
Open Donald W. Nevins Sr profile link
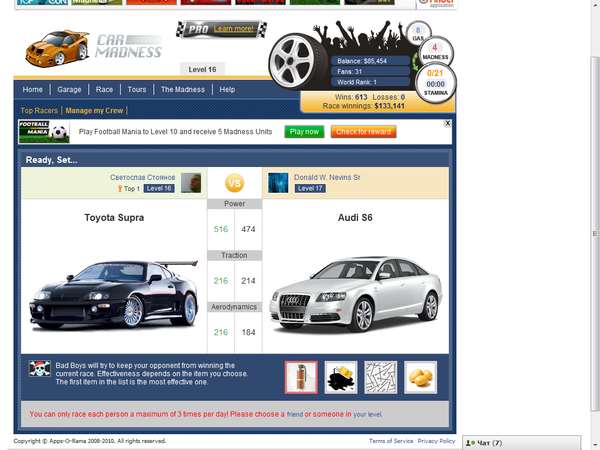point(327,177)
